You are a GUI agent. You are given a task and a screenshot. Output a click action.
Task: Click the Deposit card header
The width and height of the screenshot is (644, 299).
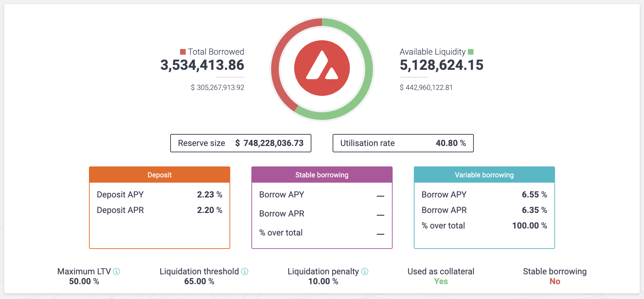(160, 175)
